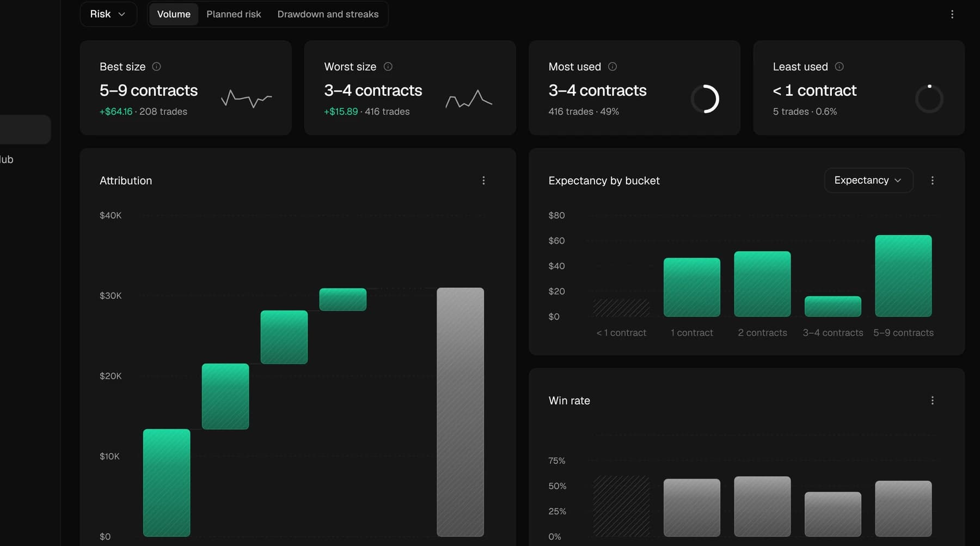Show info for Most used

point(612,66)
